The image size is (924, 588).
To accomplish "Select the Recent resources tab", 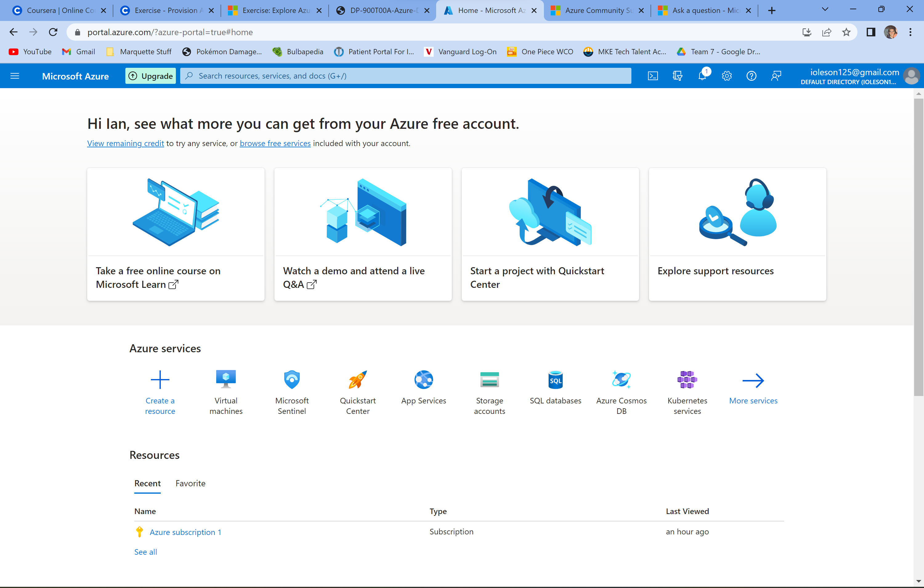I will [x=147, y=483].
